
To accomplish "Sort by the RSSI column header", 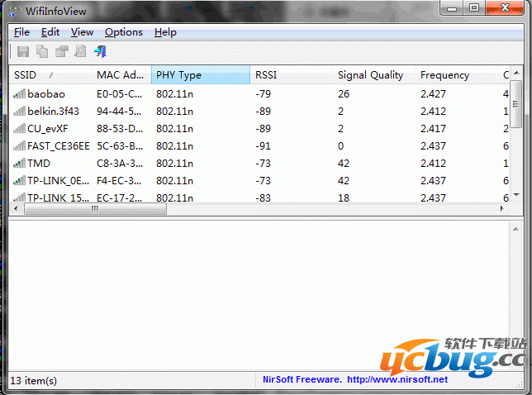I will 292,75.
